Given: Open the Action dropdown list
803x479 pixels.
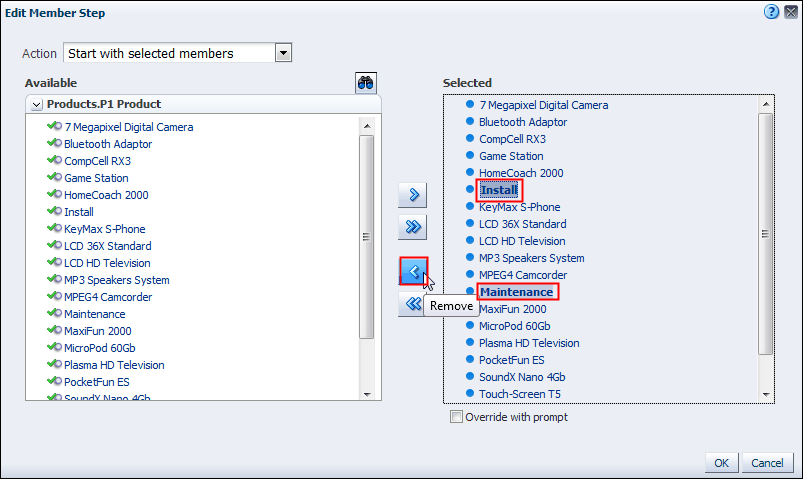Looking at the screenshot, I should pos(283,53).
